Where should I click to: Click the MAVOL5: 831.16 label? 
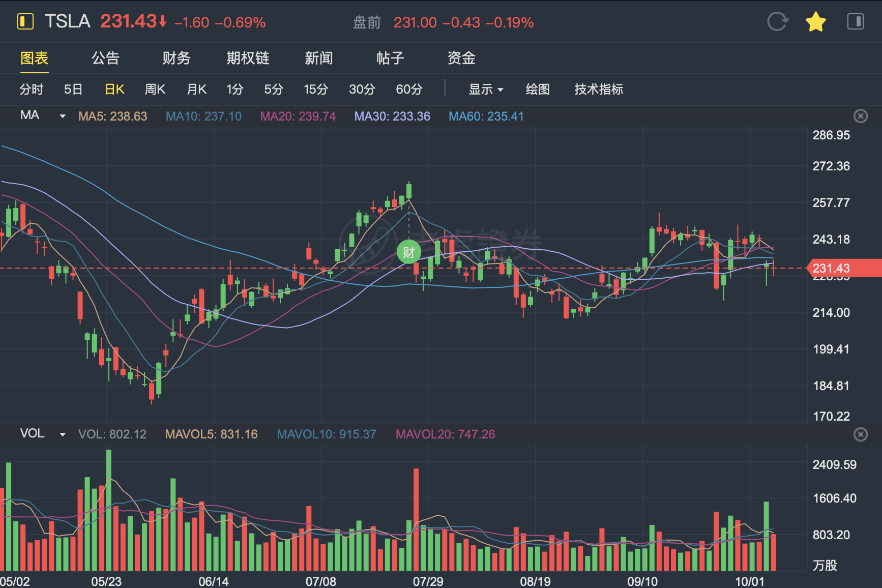(211, 434)
